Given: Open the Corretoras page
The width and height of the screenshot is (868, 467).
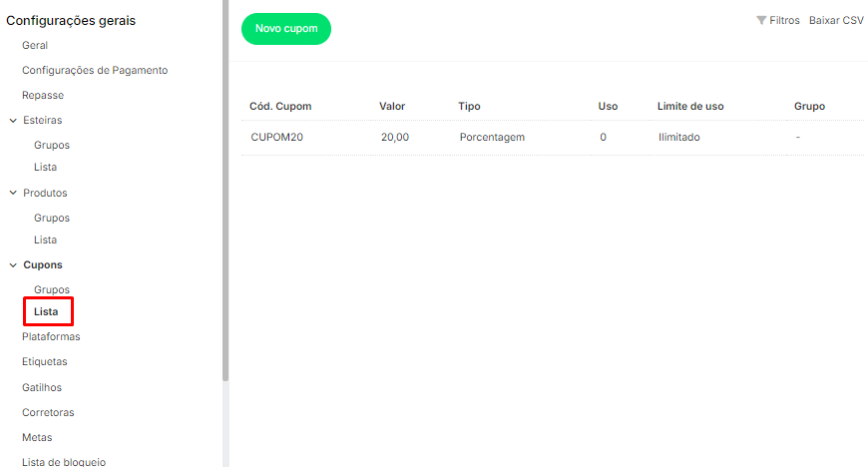Looking at the screenshot, I should click(48, 412).
